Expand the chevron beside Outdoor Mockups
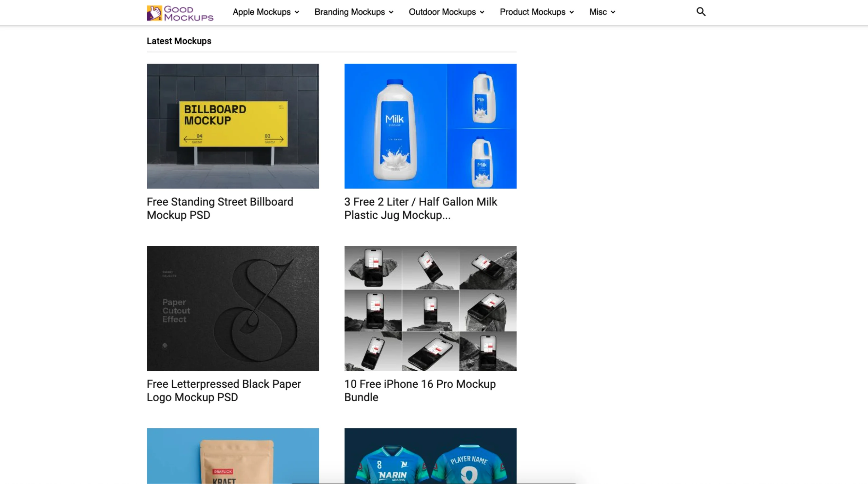This screenshot has width=868, height=484. pos(482,13)
